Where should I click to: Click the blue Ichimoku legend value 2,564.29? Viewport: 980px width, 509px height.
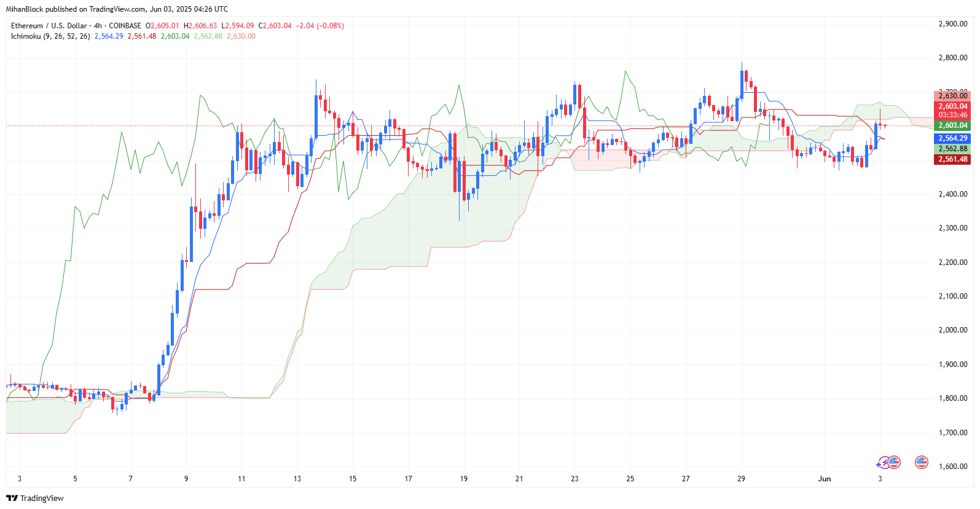[109, 36]
